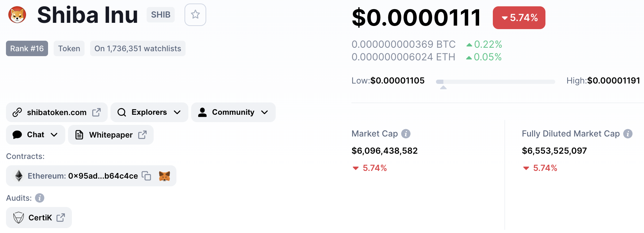
Task: Open Fully Diluted Market Cap info icon
Action: 628,134
